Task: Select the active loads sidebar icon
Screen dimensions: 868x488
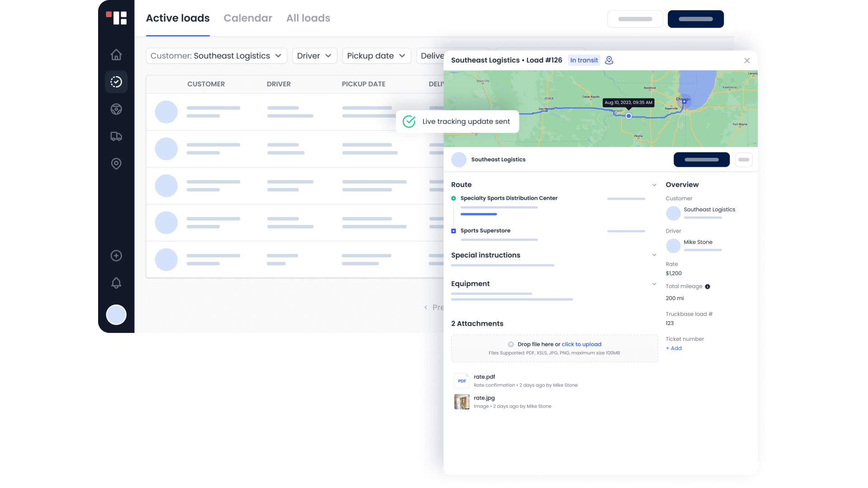Action: tap(116, 82)
